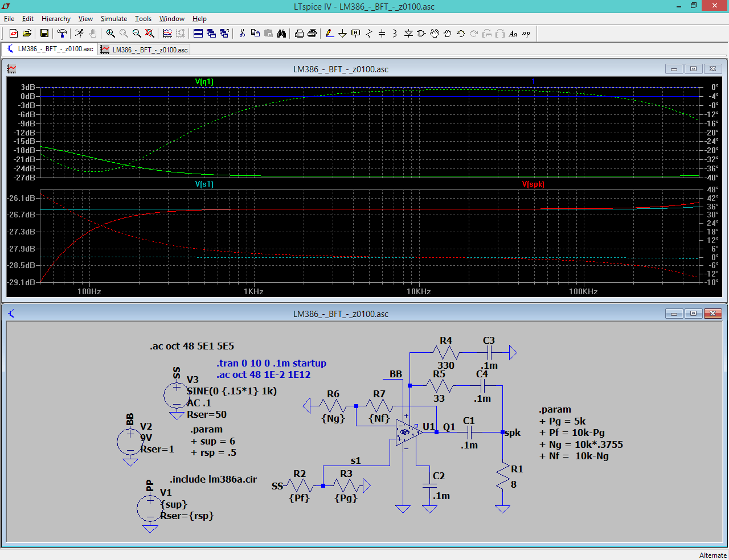Click the 'SINE(0 {.15*1} 1k)' source value
Image resolution: width=729 pixels, height=560 pixels.
[232, 391]
